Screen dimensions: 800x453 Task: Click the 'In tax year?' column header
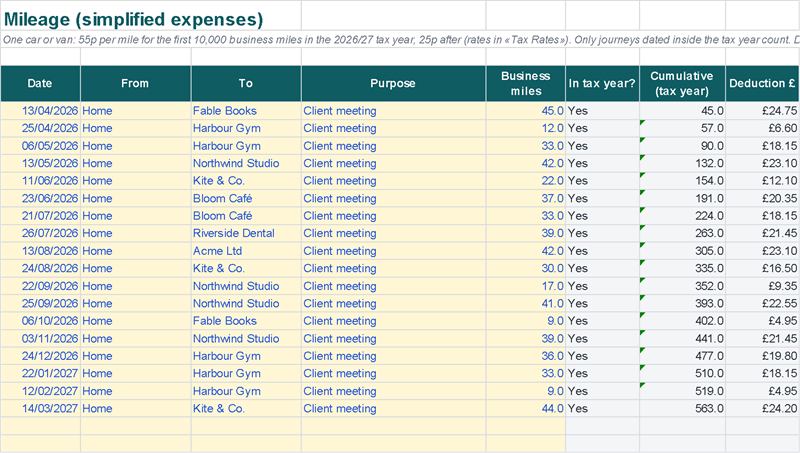(x=602, y=84)
